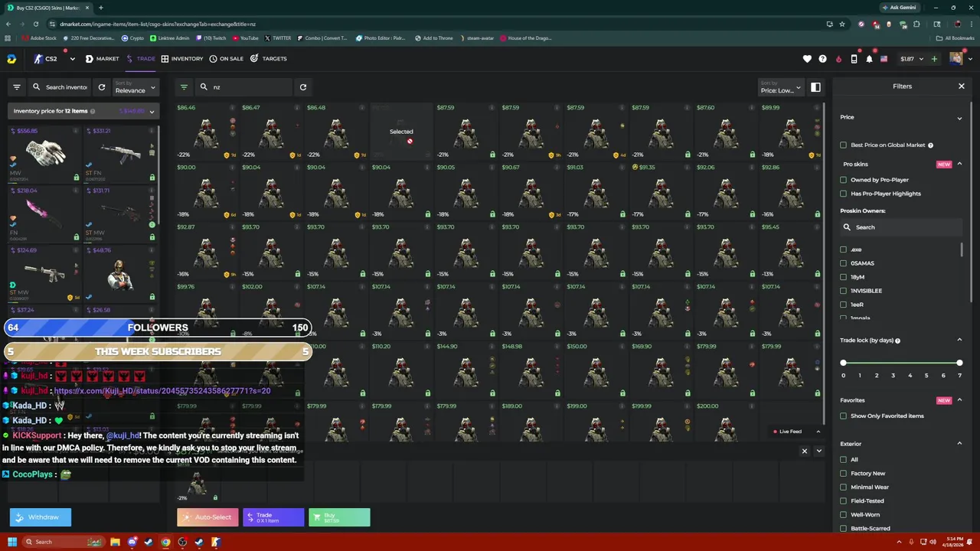Check Has Pro-Player Highlights option
This screenshot has height=551, width=980.
[x=844, y=194]
